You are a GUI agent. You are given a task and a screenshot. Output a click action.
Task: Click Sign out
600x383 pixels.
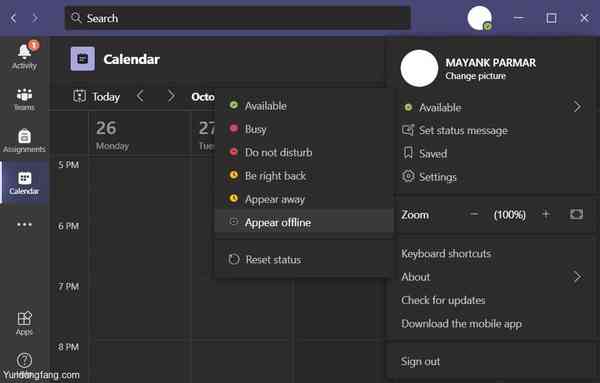420,361
